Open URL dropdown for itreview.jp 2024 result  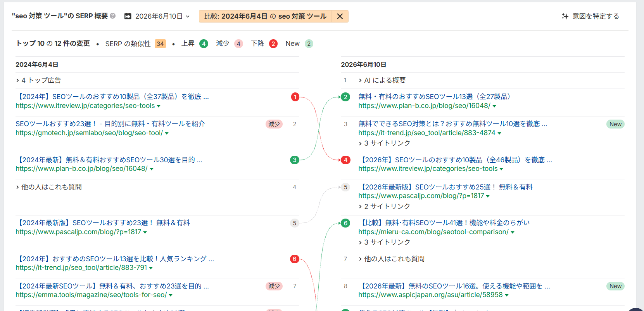(x=159, y=106)
